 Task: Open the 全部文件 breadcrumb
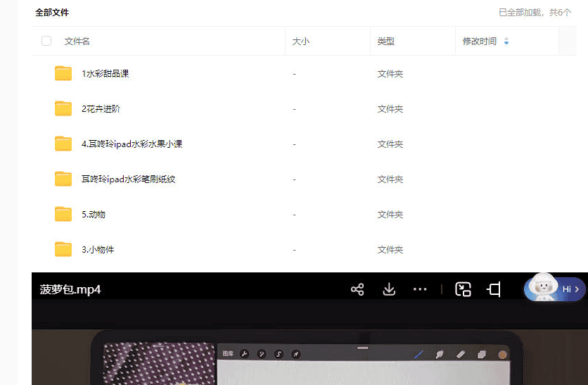(x=52, y=13)
